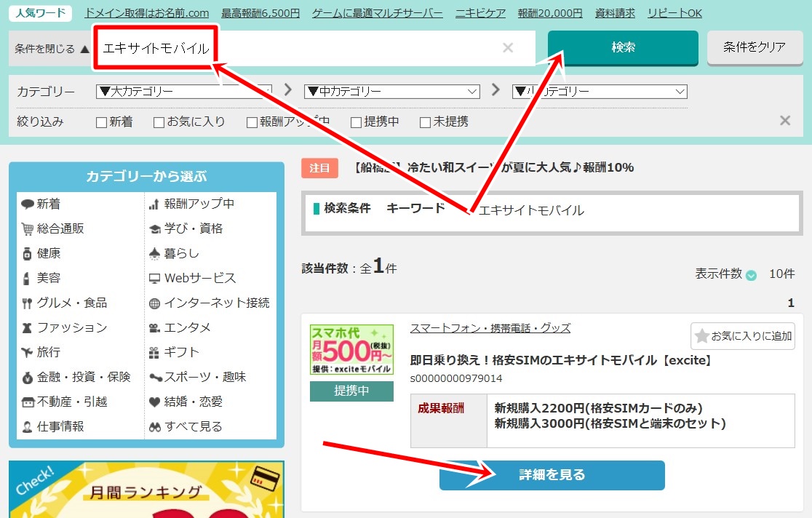Select 新着 category with speech bubble icon

41,204
